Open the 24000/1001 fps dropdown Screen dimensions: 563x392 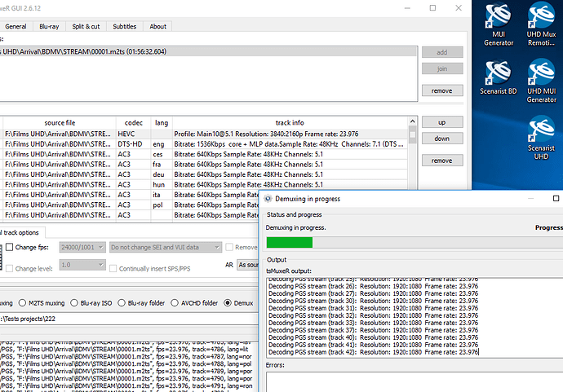82,247
